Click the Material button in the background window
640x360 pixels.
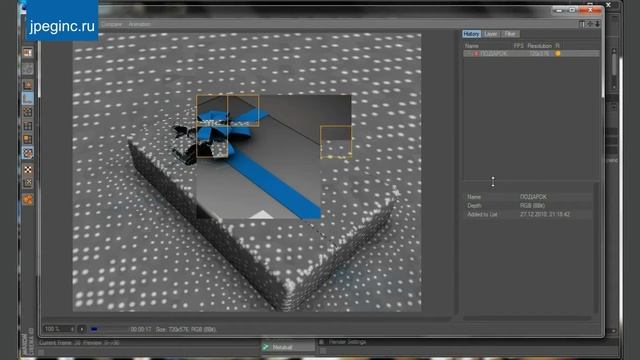point(288,347)
